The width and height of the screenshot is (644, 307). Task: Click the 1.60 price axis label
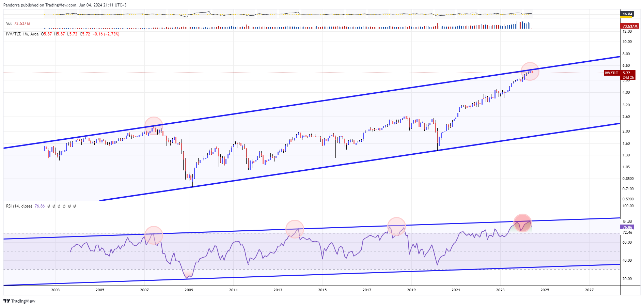626,143
